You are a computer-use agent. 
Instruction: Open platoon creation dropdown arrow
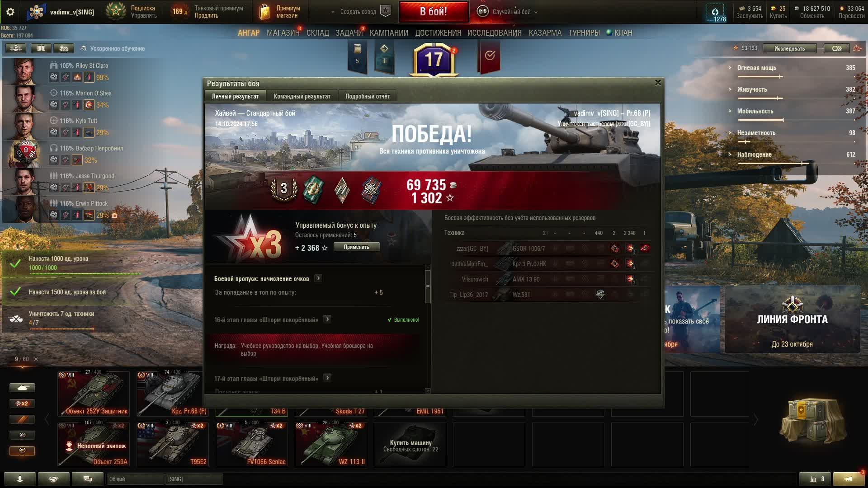(333, 12)
